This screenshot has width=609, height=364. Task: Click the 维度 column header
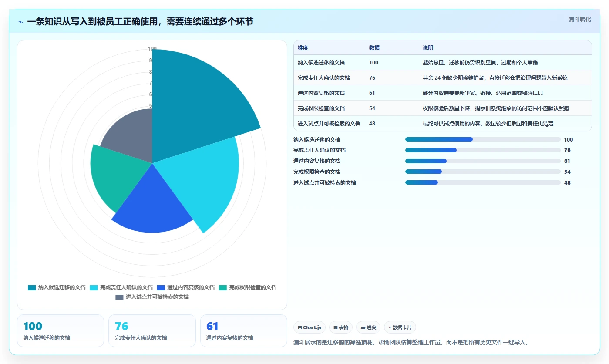tap(303, 48)
